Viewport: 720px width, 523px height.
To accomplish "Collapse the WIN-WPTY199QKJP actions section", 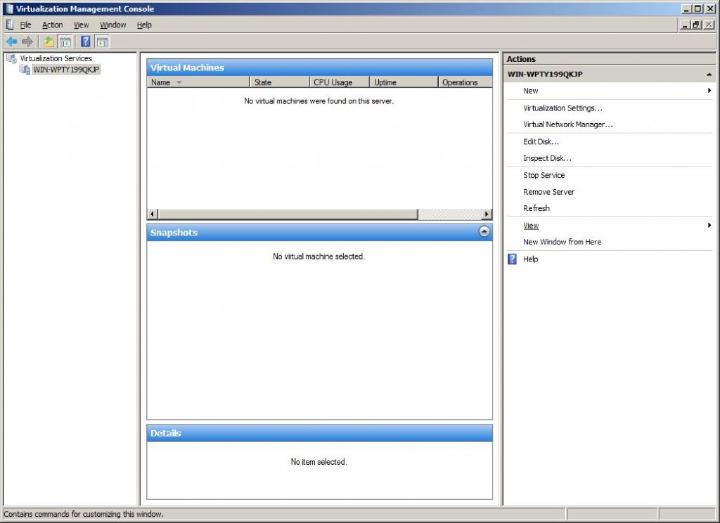I will click(x=709, y=74).
